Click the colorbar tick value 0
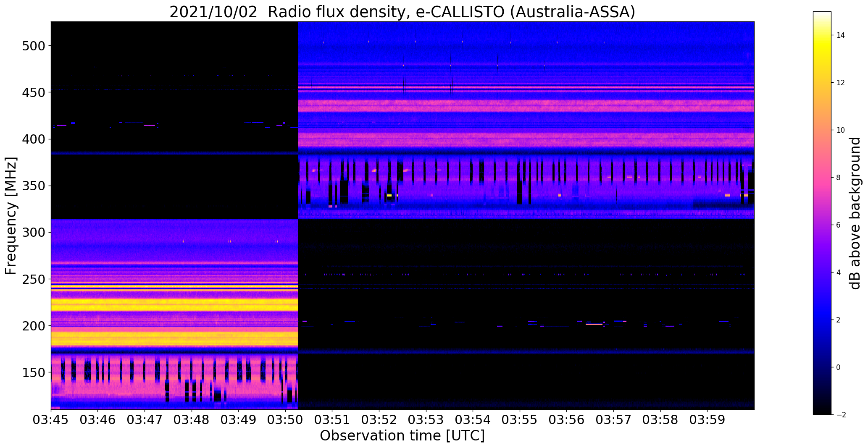 (x=839, y=367)
